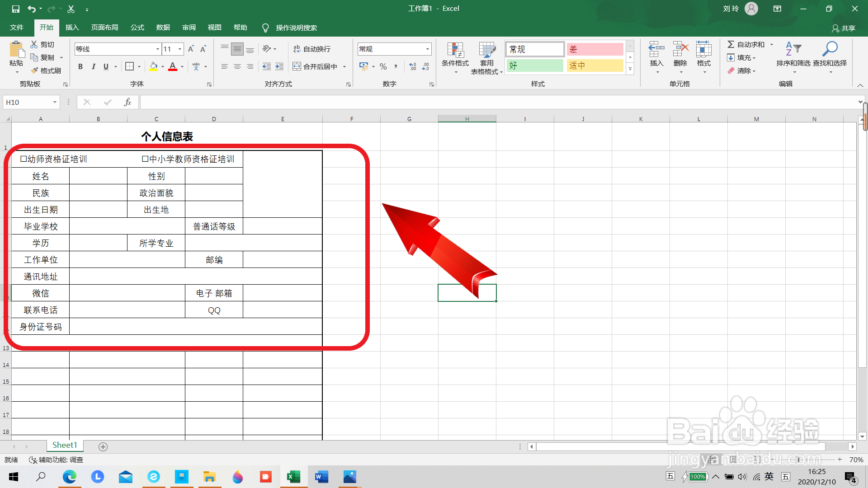The width and height of the screenshot is (868, 488).
Task: Click the Fill Color bucket icon
Action: click(x=153, y=66)
